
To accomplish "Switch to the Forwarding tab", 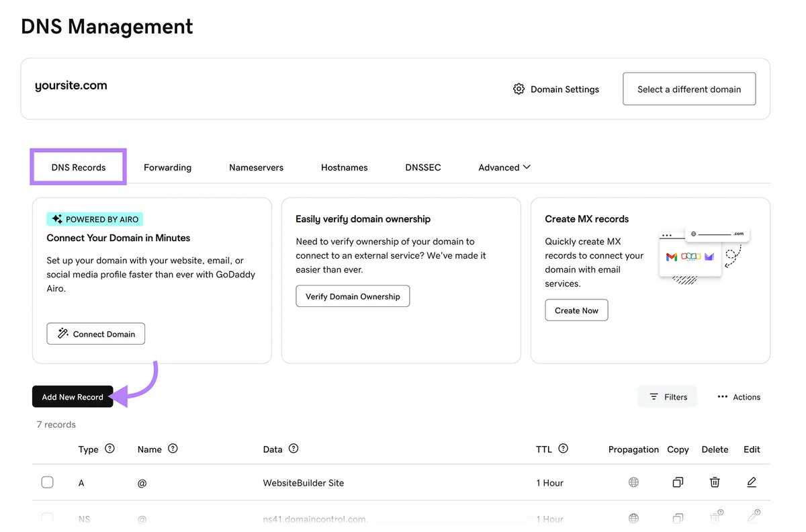I will [x=168, y=167].
